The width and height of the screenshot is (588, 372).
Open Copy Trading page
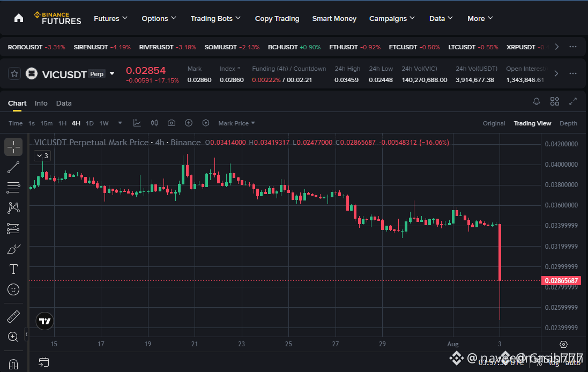point(277,18)
